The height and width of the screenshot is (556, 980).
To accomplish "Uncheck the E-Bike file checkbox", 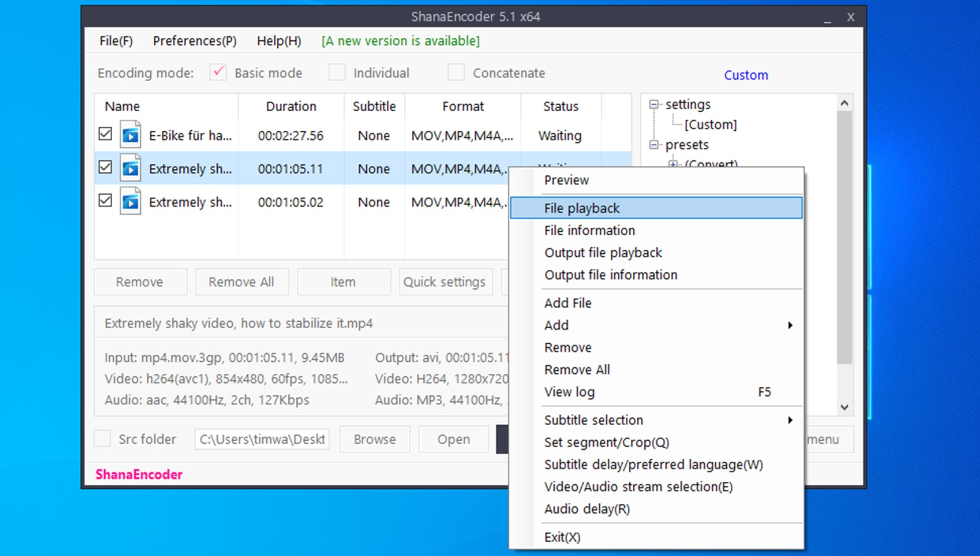I will pyautogui.click(x=105, y=134).
